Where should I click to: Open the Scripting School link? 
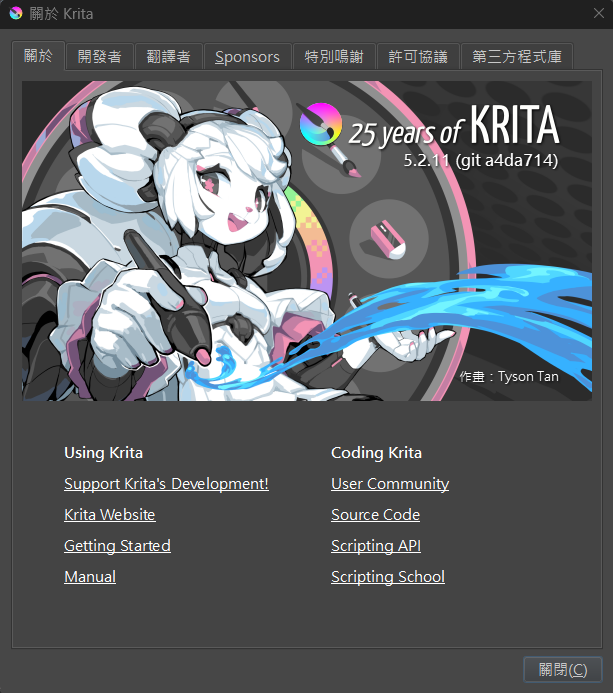point(388,576)
